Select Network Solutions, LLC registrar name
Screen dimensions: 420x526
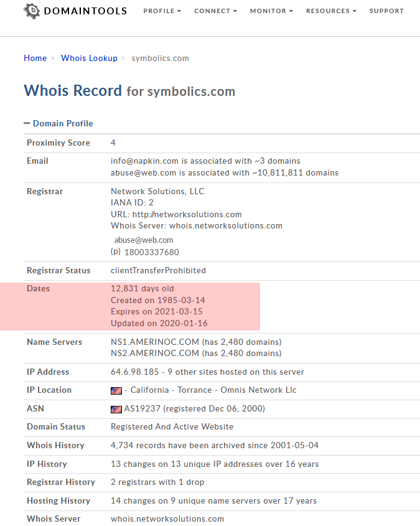[157, 191]
